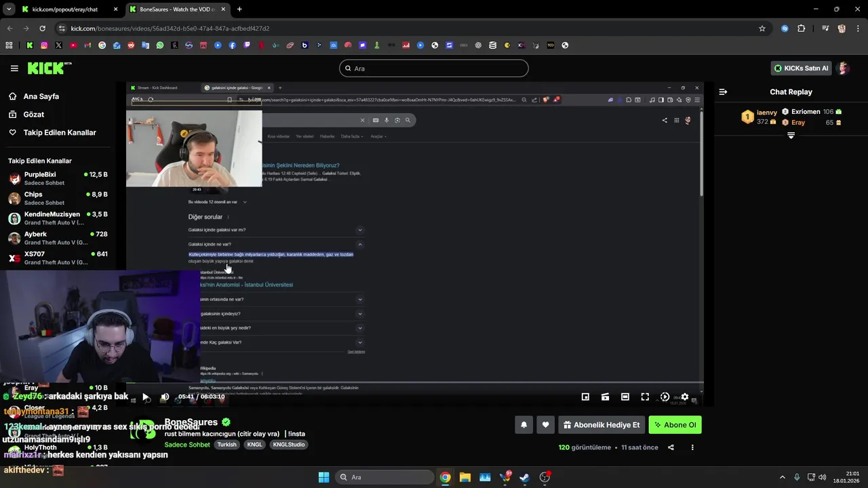
Task: Open the Chrome profile avatar menu
Action: click(x=842, y=28)
